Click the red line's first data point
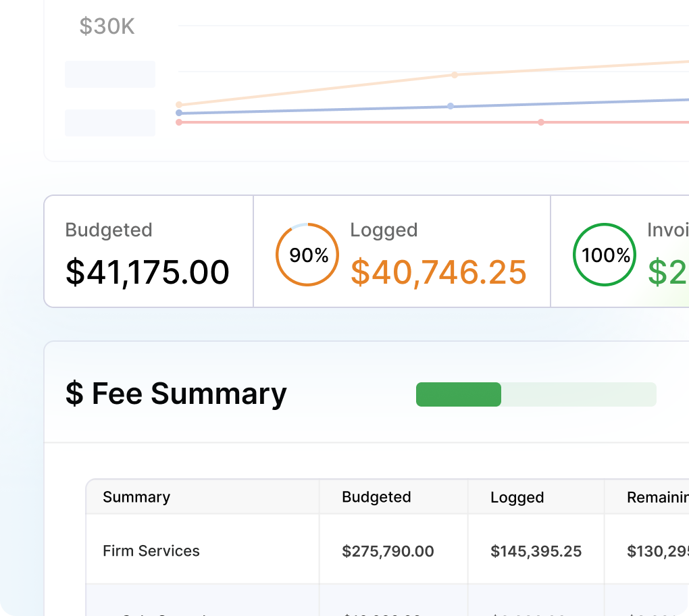 pos(179,122)
